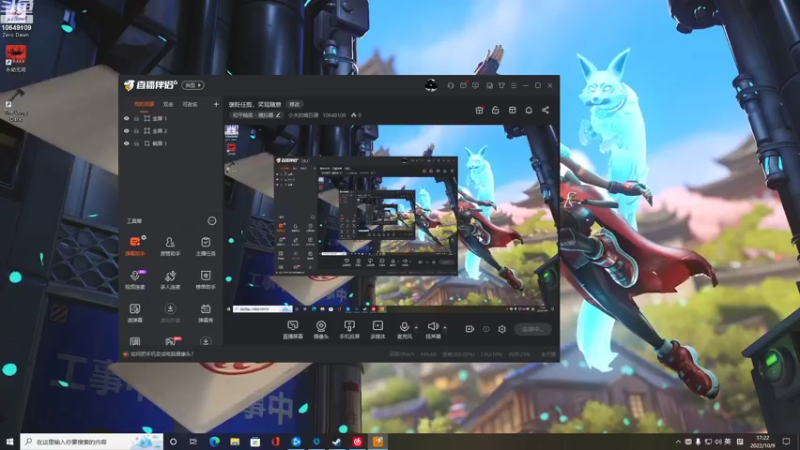Open the 视频连麦 tool

[135, 280]
